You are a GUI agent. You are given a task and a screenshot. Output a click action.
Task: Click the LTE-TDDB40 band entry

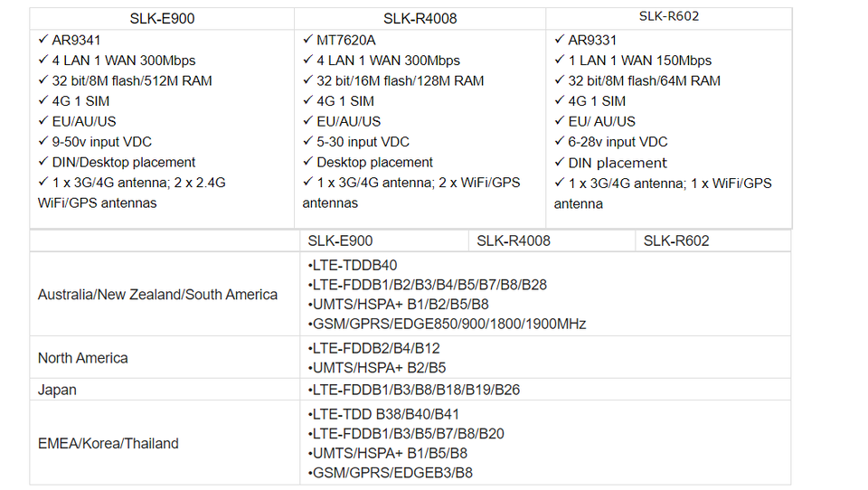click(x=353, y=265)
